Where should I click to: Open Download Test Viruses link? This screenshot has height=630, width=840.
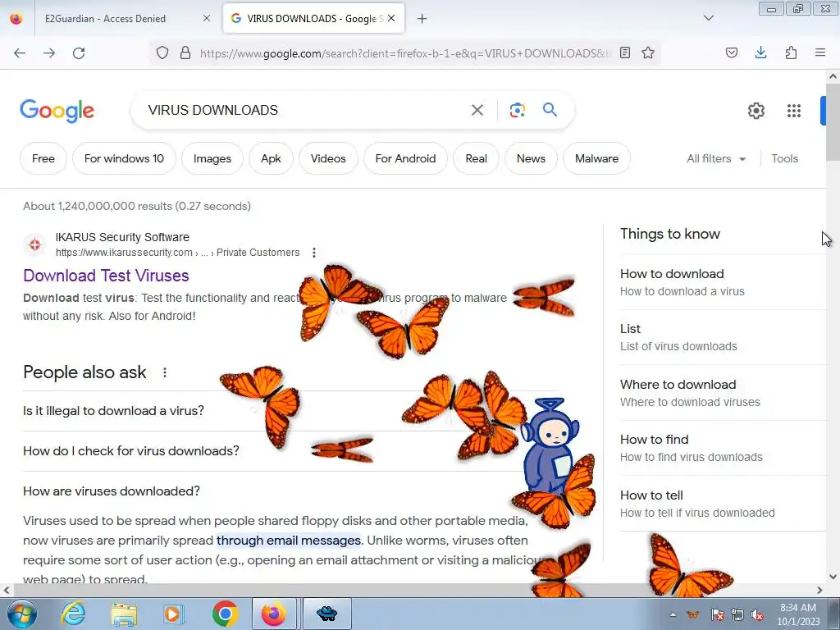pyautogui.click(x=106, y=276)
